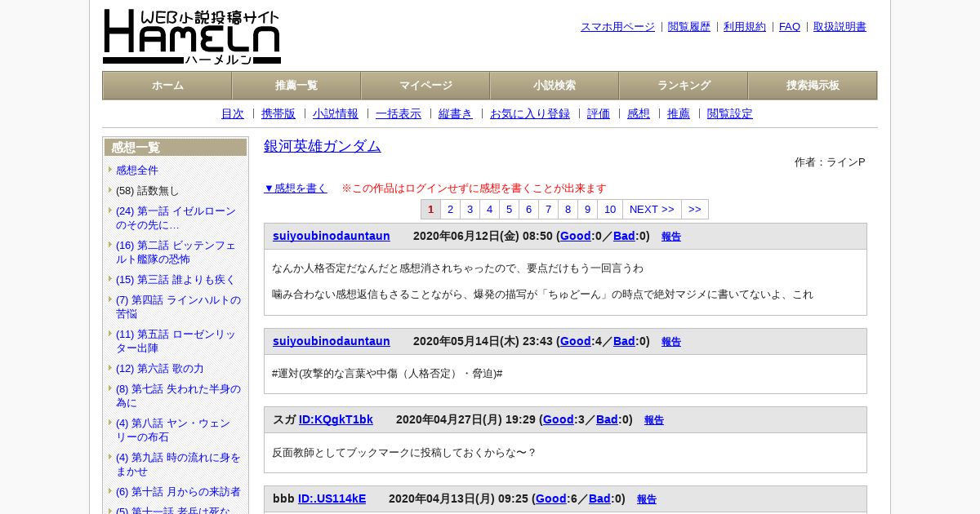Select 第四話 ラインハルトの苦悩
The image size is (980, 514).
point(178,307)
